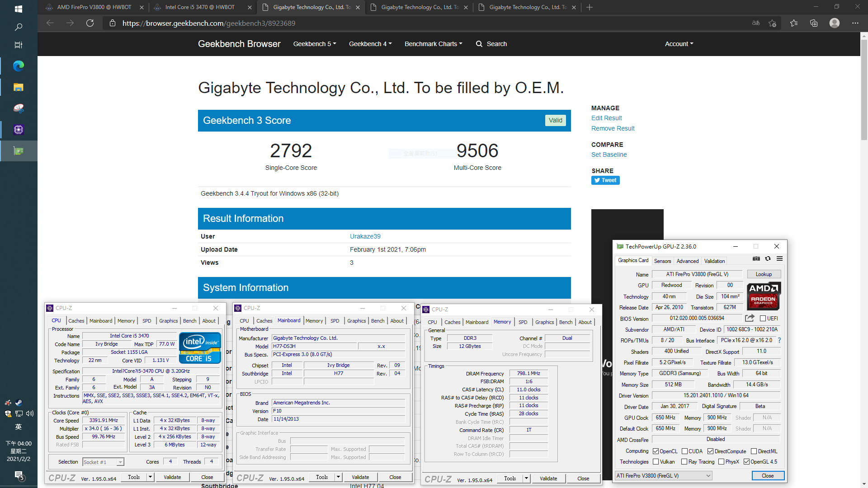
Task: Open the Edge profile avatar
Action: (x=835, y=23)
